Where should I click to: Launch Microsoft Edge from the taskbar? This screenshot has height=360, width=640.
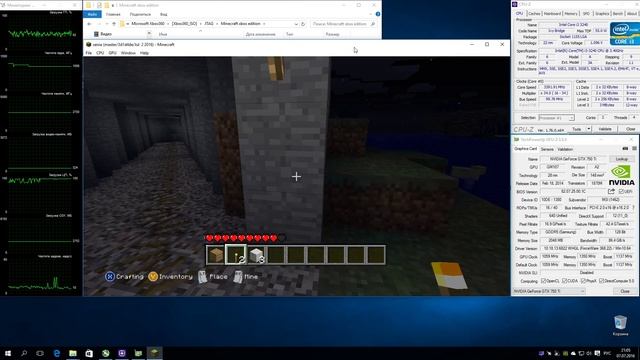point(57,353)
